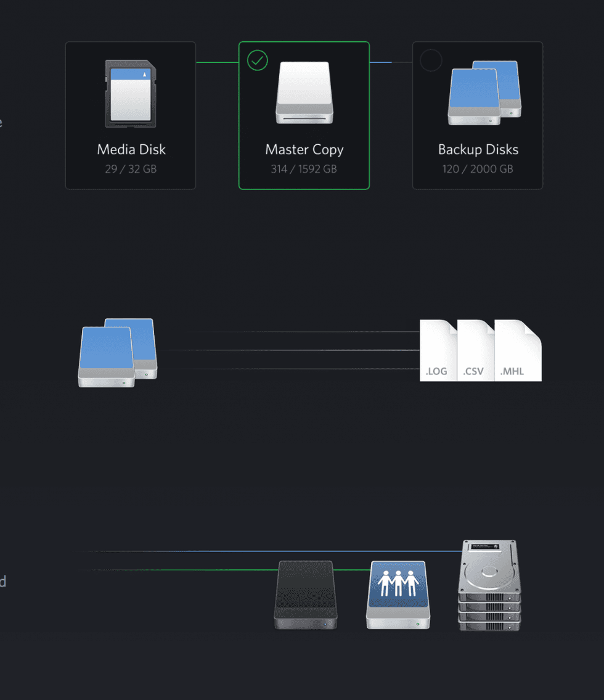Click the 120 / 2000 GB capacity text
Screen dimensions: 604x700
pyautogui.click(x=478, y=169)
